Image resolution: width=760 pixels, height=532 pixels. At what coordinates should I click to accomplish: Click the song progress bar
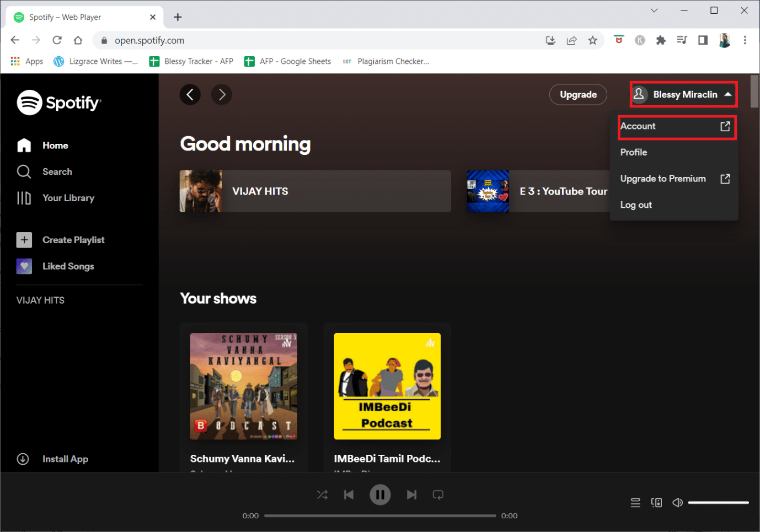point(380,516)
